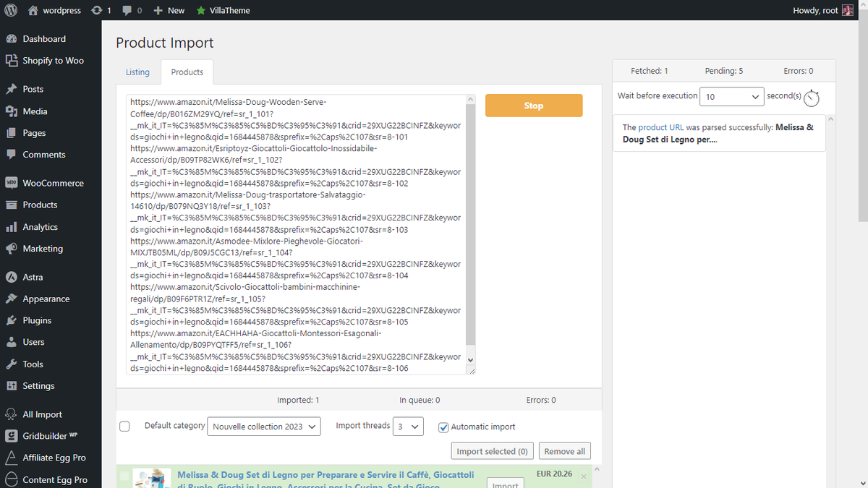
Task: Open the New content menu
Action: pos(169,10)
